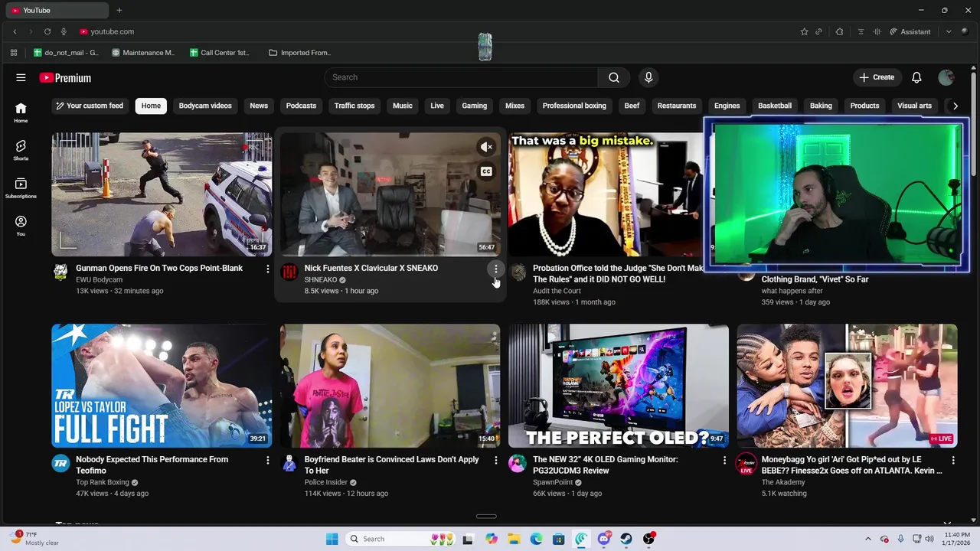Select the Restaurants category chip
Viewport: 980px width, 551px height.
pos(677,106)
